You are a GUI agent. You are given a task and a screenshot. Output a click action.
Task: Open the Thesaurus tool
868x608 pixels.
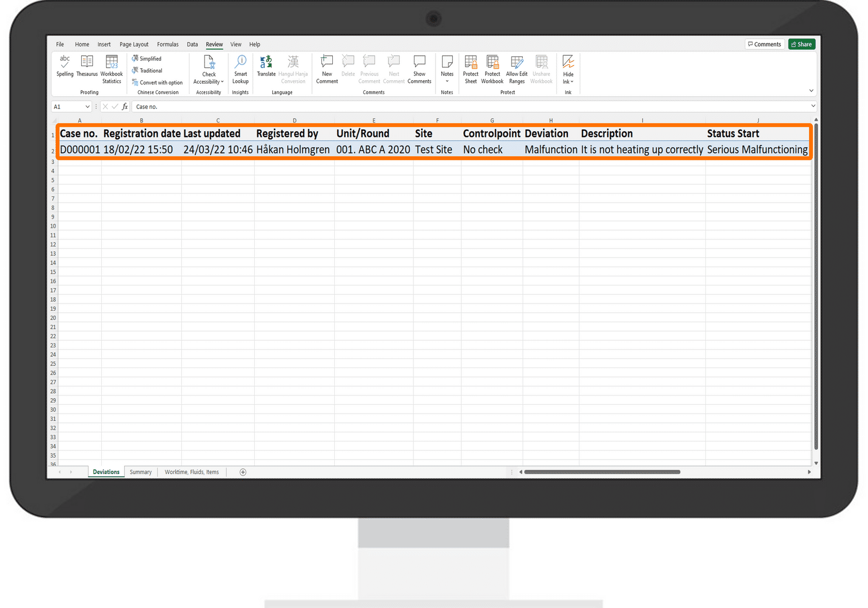pos(87,66)
